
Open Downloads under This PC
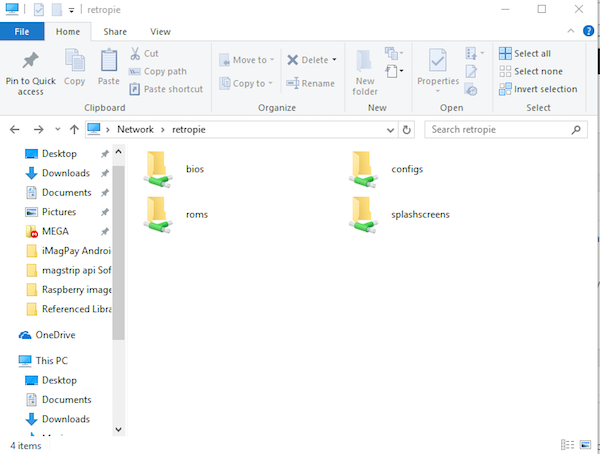(58, 419)
